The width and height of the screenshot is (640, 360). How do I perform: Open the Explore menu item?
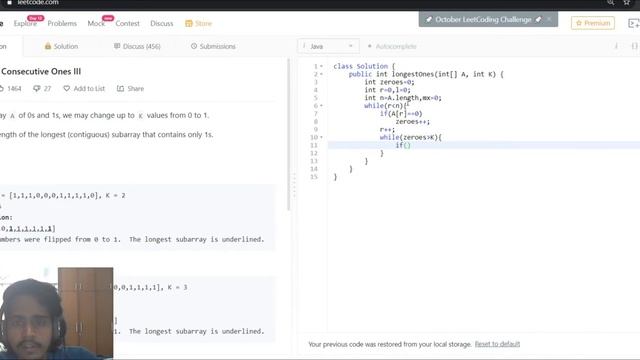25,24
